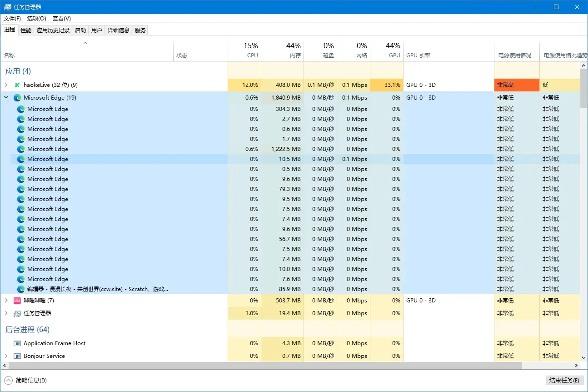Open the 查看(V) menu
588x392 pixels.
click(62, 19)
